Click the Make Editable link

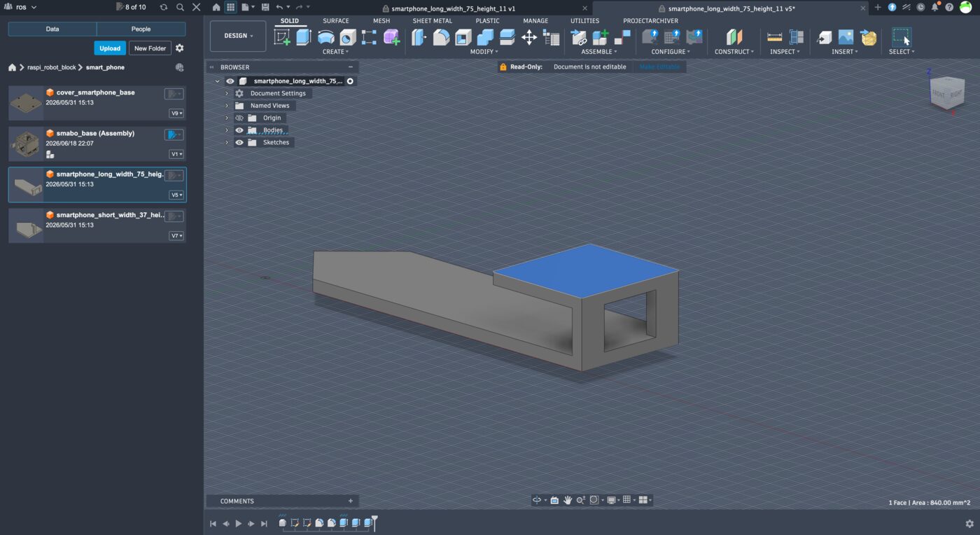tap(659, 67)
